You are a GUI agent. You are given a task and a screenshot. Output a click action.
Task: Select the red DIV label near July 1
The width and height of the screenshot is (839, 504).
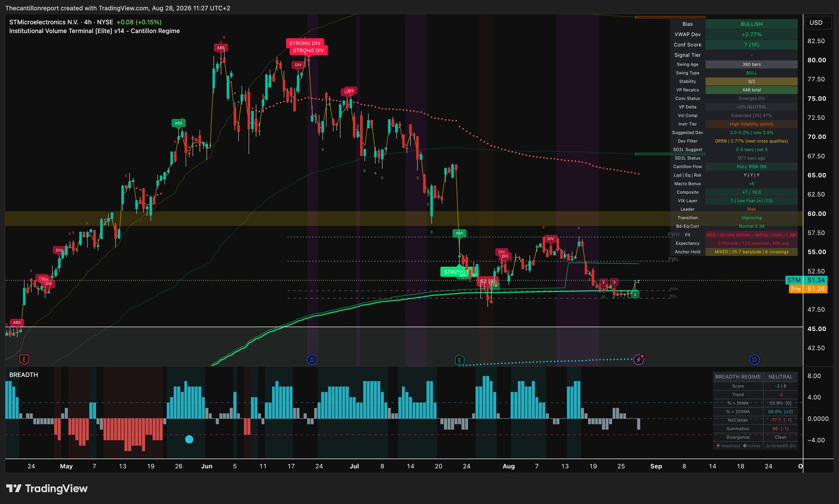pos(351,91)
